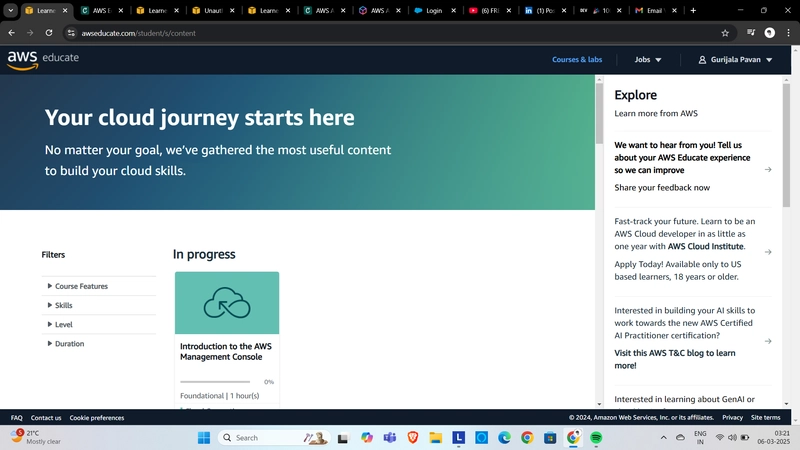Open the Gurijala Pavan account dropdown
This screenshot has width=800, height=450.
tap(735, 60)
